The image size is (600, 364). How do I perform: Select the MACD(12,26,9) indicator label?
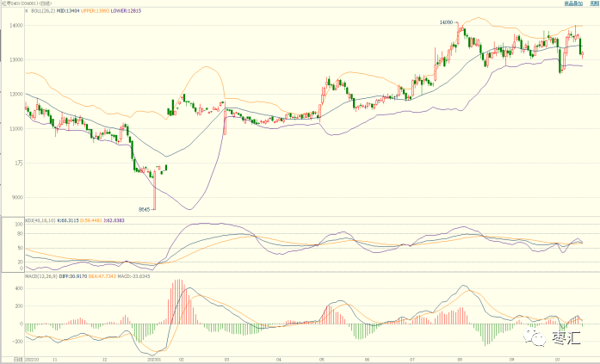pos(41,276)
